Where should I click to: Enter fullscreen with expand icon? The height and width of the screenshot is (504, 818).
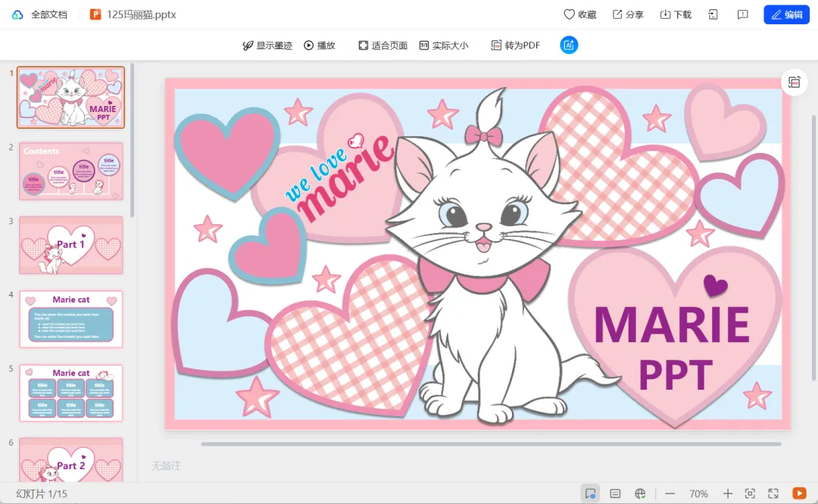coord(773,493)
